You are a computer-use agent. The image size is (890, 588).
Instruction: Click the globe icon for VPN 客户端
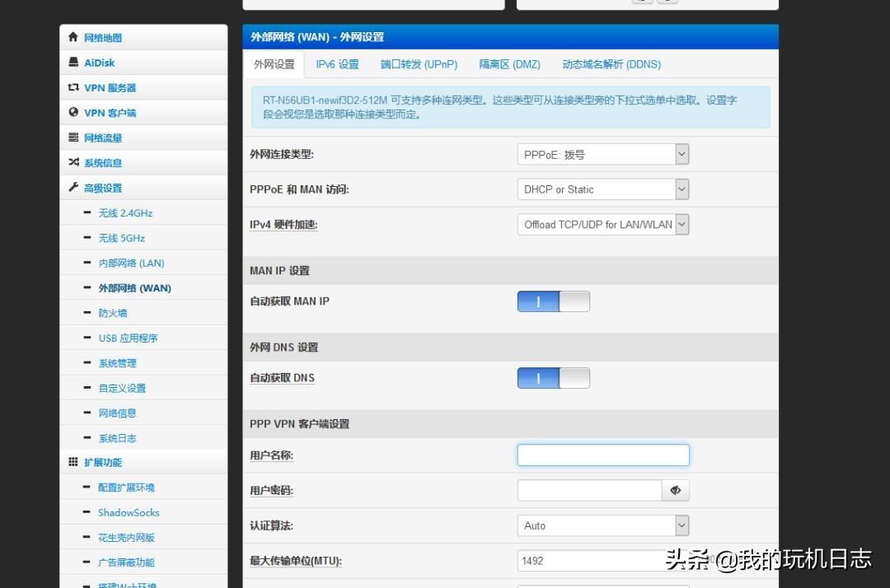[73, 112]
